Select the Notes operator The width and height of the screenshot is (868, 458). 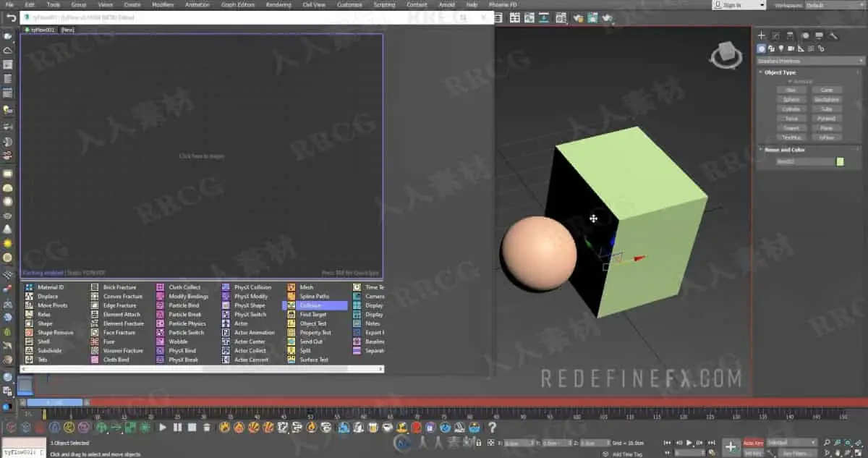(x=373, y=323)
